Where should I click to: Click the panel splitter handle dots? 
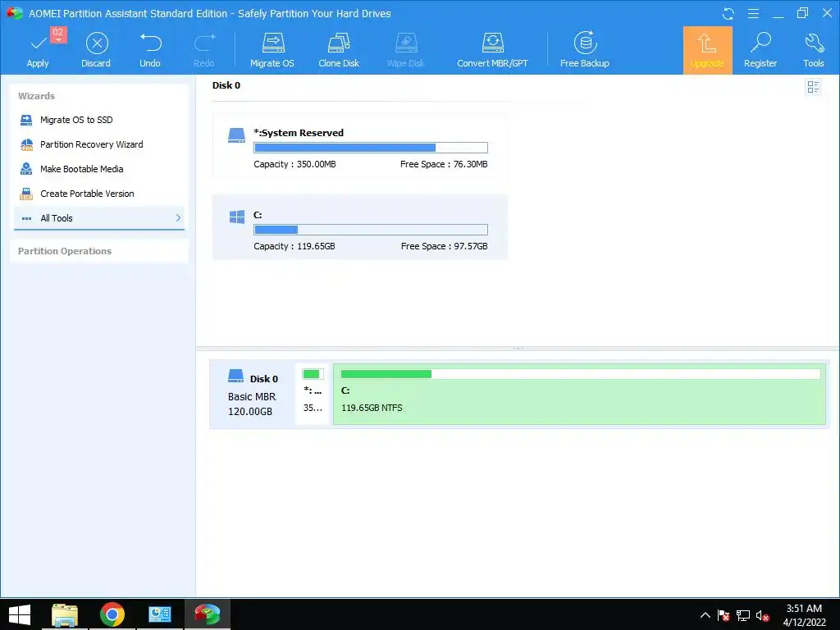point(518,349)
